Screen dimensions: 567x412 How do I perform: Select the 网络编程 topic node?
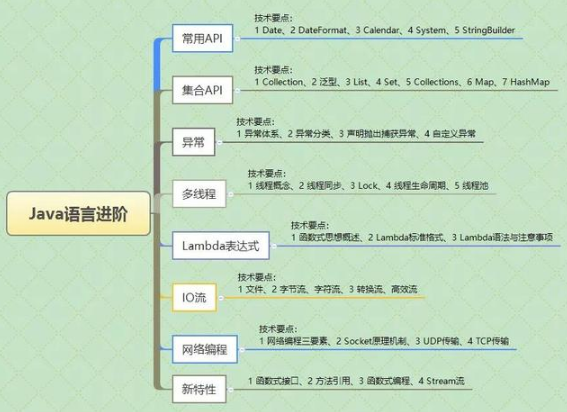coord(205,349)
